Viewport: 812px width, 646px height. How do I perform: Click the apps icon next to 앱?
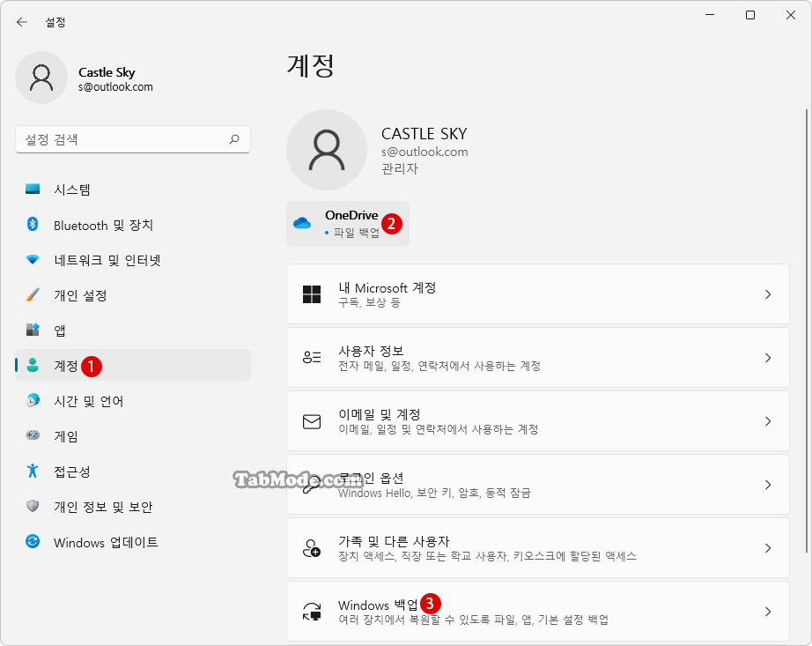tap(33, 330)
